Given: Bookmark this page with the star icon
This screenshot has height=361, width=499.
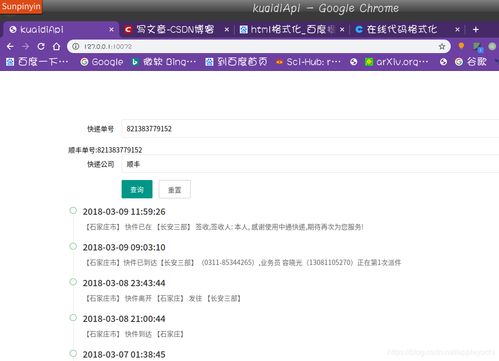Looking at the screenshot, I should pos(442,46).
